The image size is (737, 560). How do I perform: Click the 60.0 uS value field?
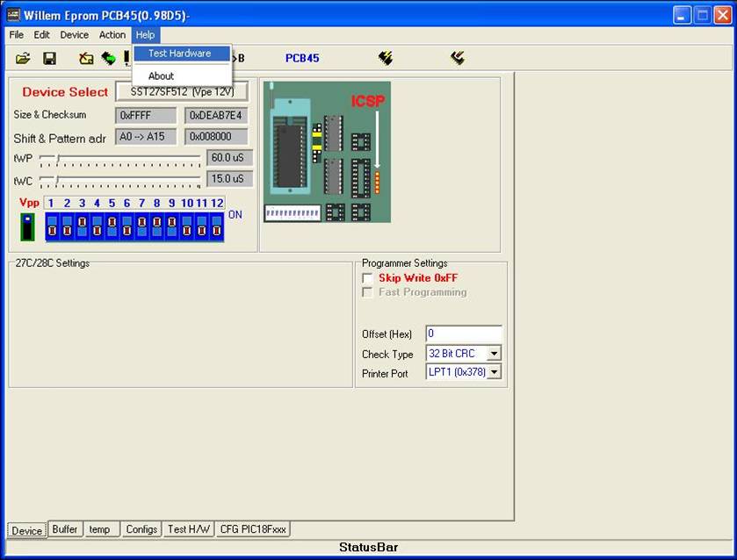click(229, 158)
